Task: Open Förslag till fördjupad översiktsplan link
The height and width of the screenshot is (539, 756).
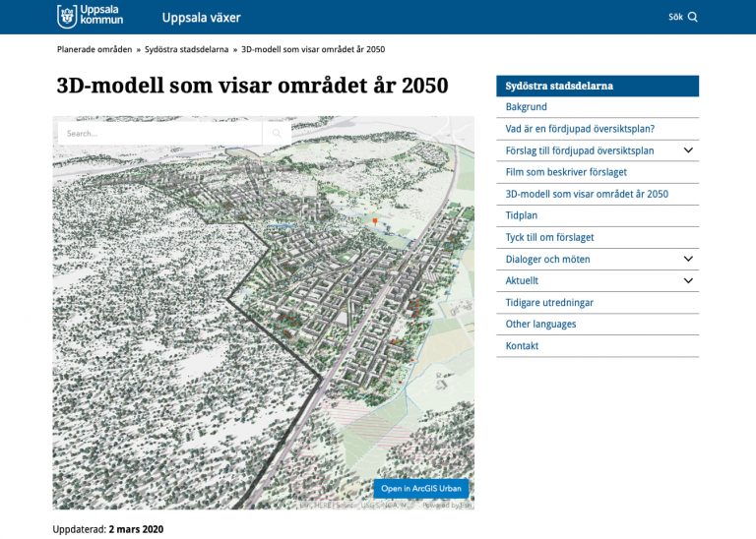Action: coord(580,150)
